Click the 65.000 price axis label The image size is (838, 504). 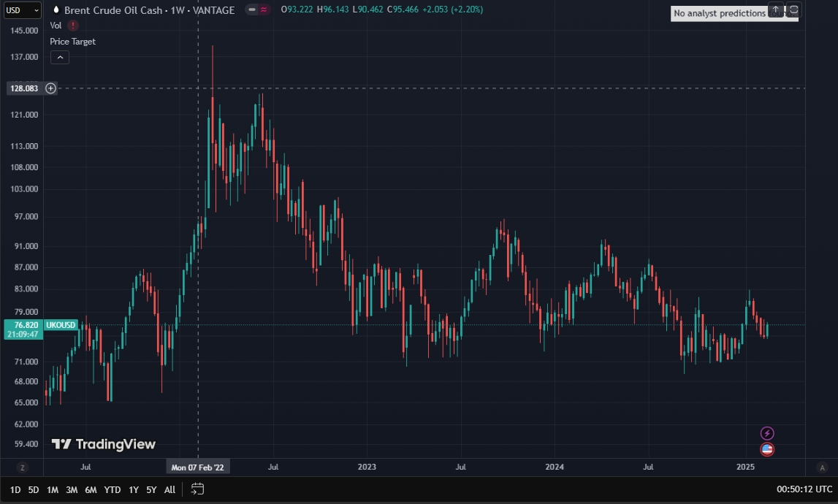26,403
